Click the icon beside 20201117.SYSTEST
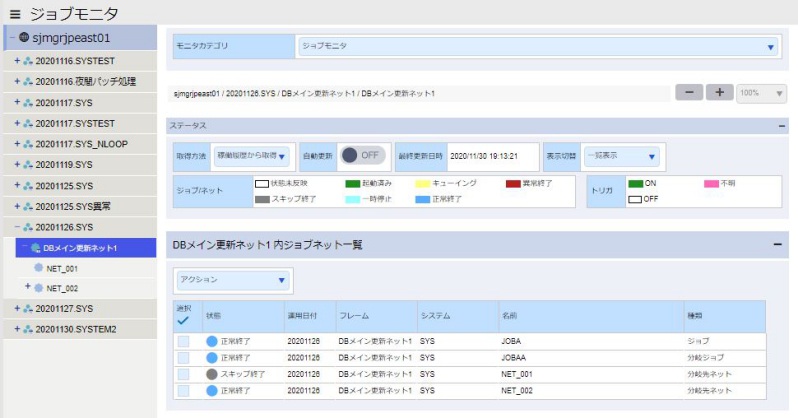This screenshot has height=418, width=798. 28,124
